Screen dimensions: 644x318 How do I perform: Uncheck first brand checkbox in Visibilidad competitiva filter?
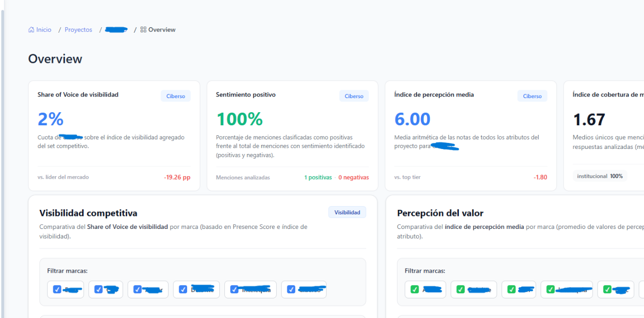pos(57,289)
